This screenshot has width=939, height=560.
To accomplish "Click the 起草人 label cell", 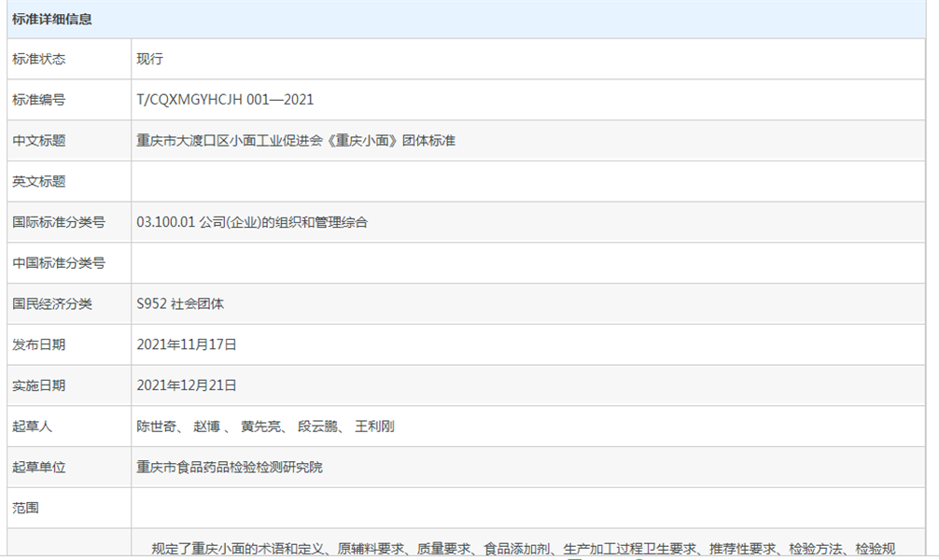I will pyautogui.click(x=33, y=427).
